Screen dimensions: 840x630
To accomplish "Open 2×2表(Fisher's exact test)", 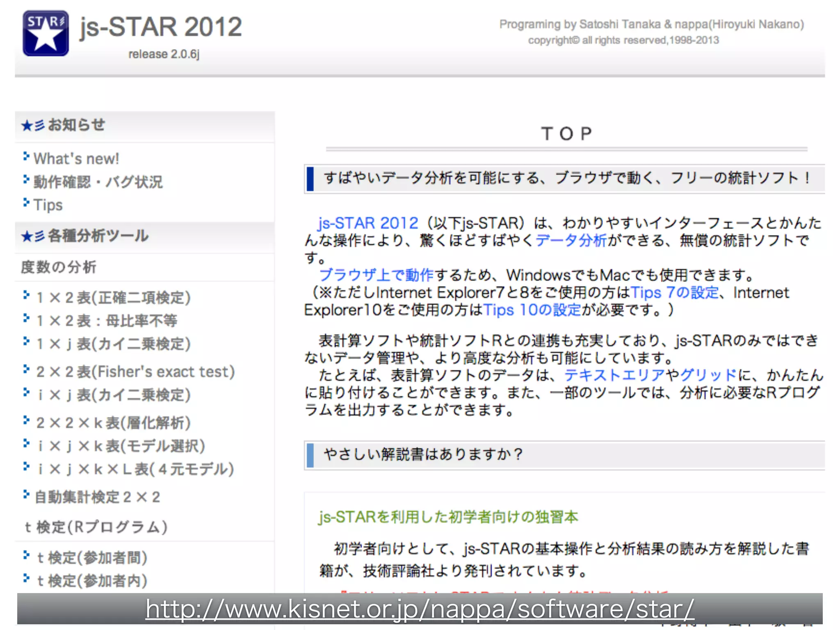I will click(x=135, y=372).
